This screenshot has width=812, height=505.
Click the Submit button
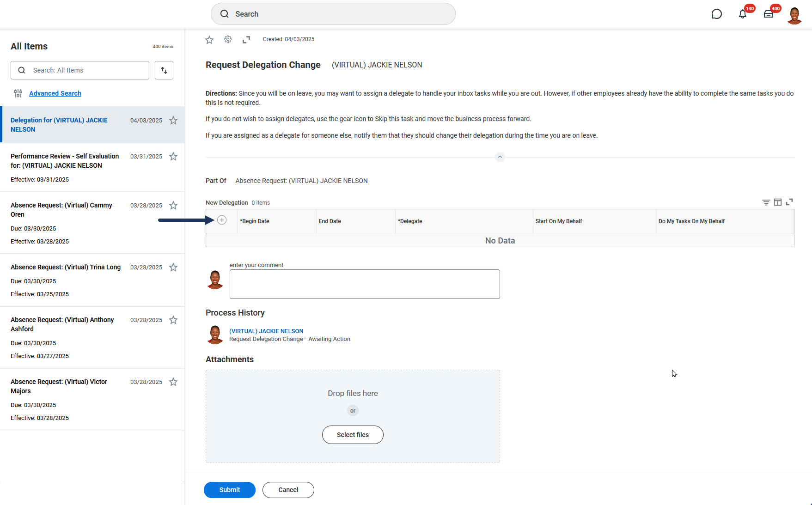click(229, 490)
